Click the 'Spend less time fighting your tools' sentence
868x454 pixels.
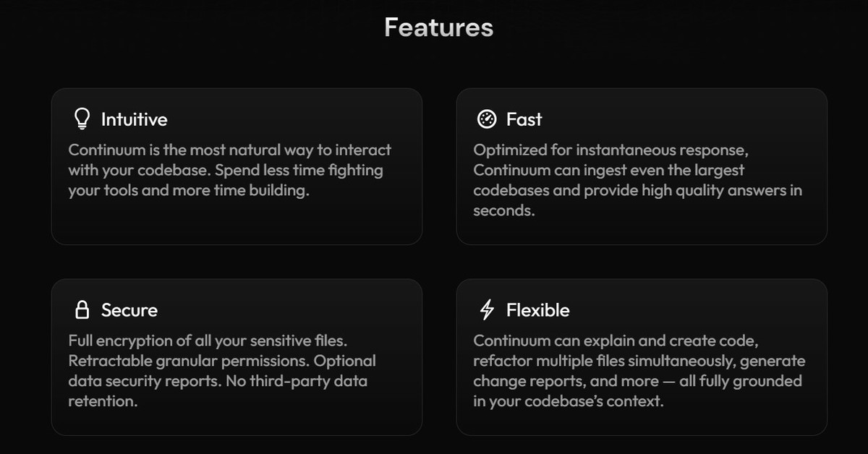click(x=224, y=181)
